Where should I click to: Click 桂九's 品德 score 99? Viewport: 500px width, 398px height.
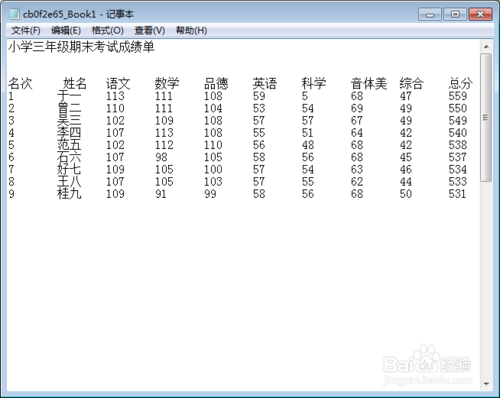210,194
